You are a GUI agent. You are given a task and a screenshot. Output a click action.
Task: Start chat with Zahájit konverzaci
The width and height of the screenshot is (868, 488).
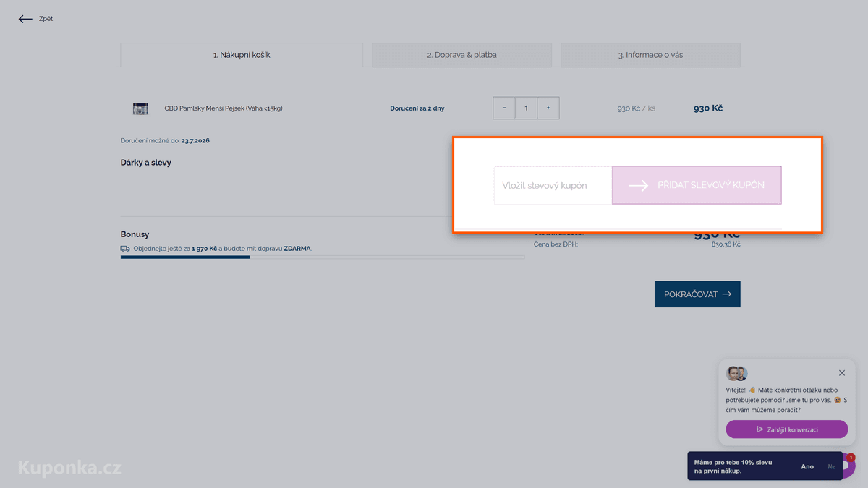(x=787, y=429)
